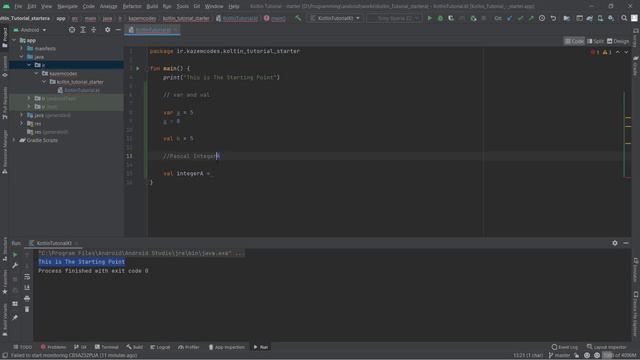Open the TODO tool window
The height and width of the screenshot is (360, 640).
coord(22,347)
